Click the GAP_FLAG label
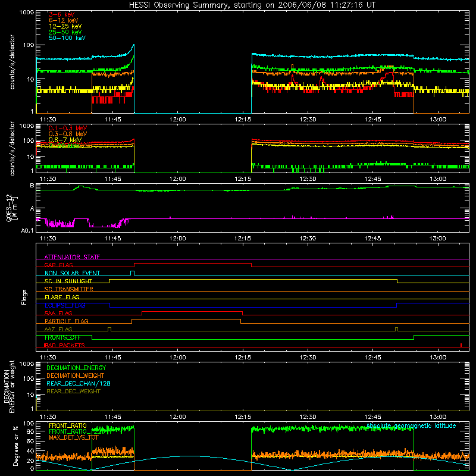The image size is (476, 476). tap(58, 265)
